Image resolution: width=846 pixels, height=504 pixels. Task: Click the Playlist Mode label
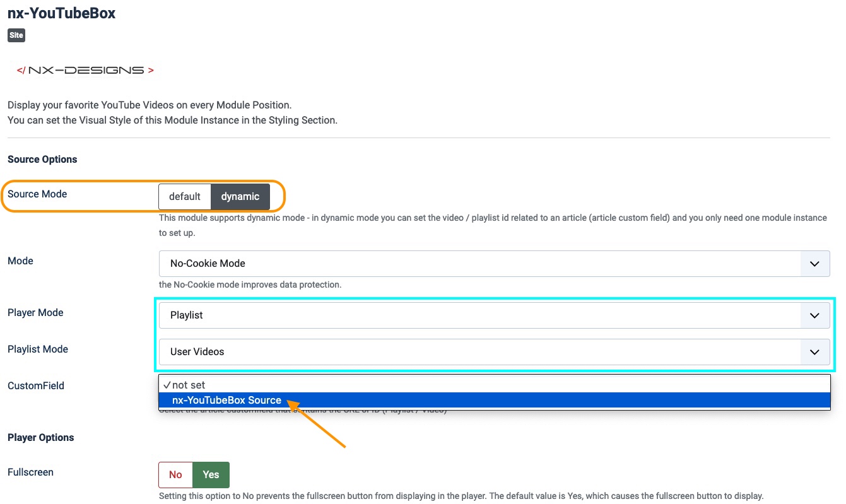coord(38,349)
